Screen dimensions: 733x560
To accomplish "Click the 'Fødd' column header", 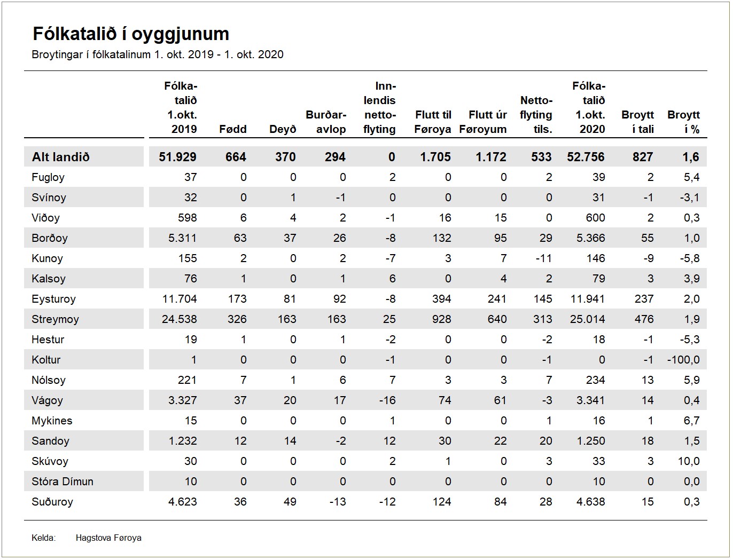I will pos(233,129).
